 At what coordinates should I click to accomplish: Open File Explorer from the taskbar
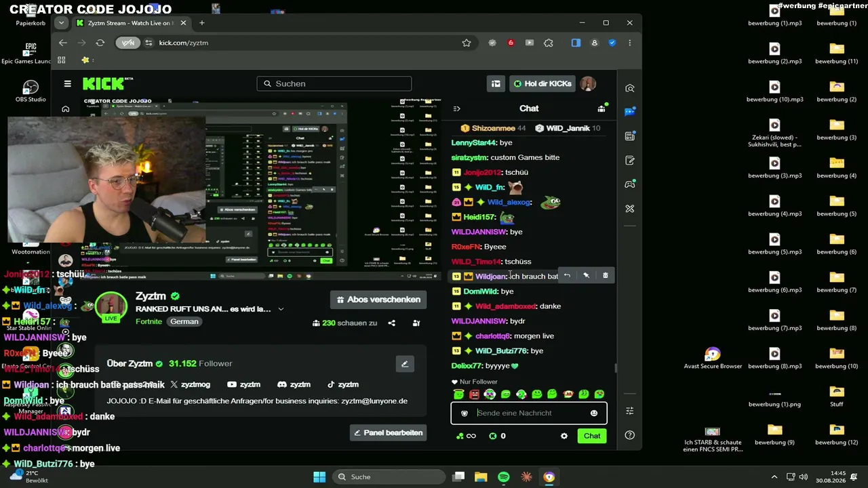coord(481,477)
